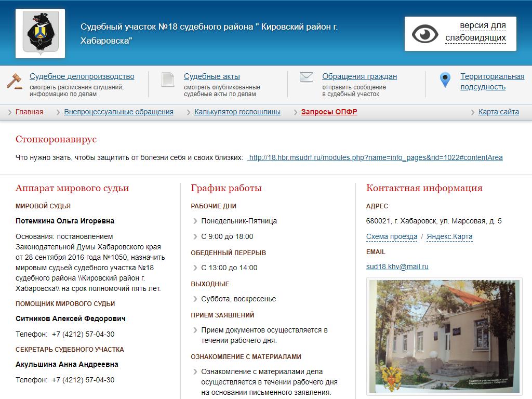
Task: Open Калькулятор госпошлины menu item
Action: pyautogui.click(x=237, y=112)
